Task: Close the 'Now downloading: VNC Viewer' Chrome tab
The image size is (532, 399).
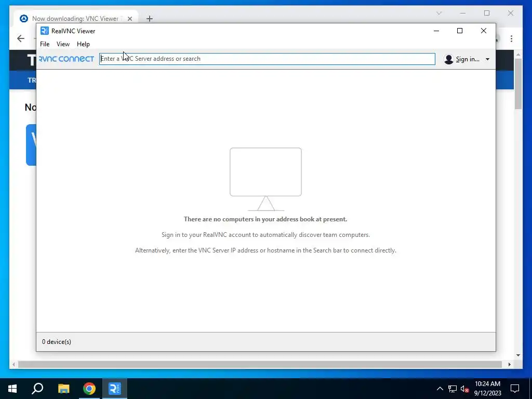Action: [x=129, y=19]
